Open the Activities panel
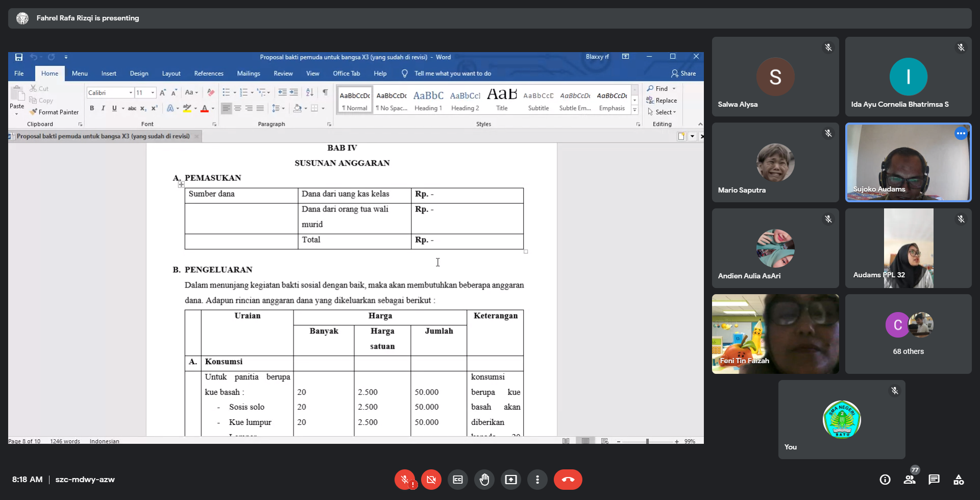The width and height of the screenshot is (980, 500). 958,480
